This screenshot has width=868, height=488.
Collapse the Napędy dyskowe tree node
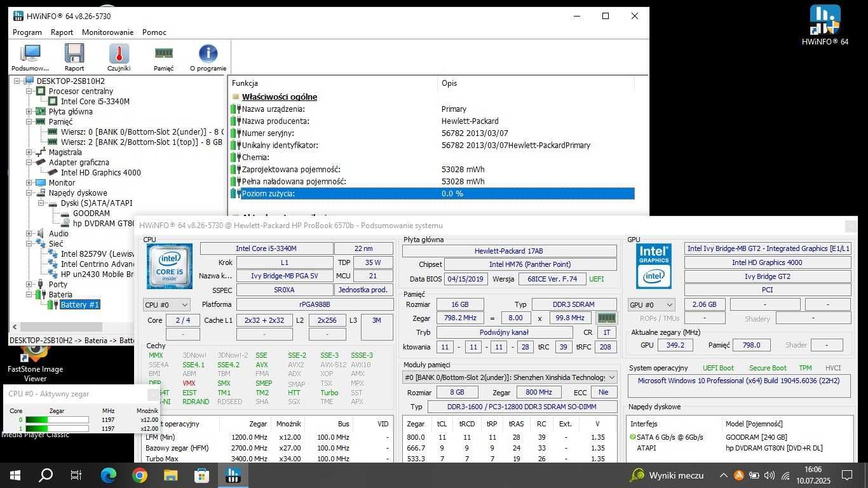(x=29, y=193)
